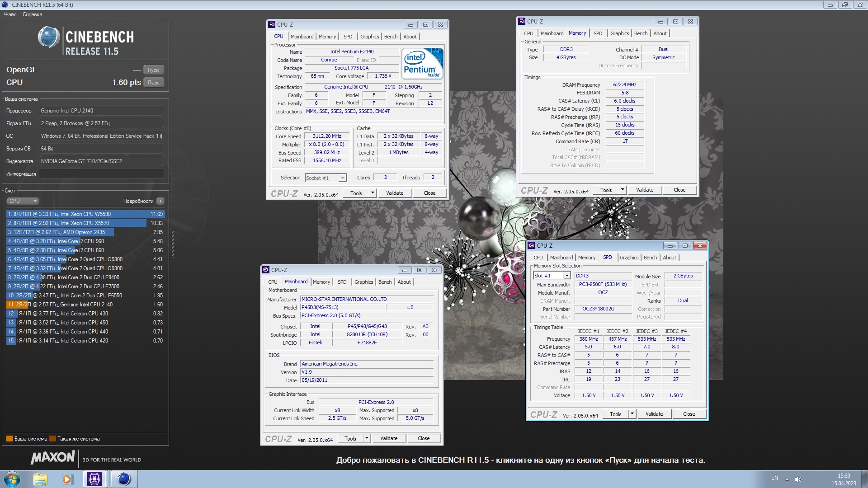868x488 pixels.
Task: Open Slot #1 memory slot dropdown
Action: [x=552, y=276]
